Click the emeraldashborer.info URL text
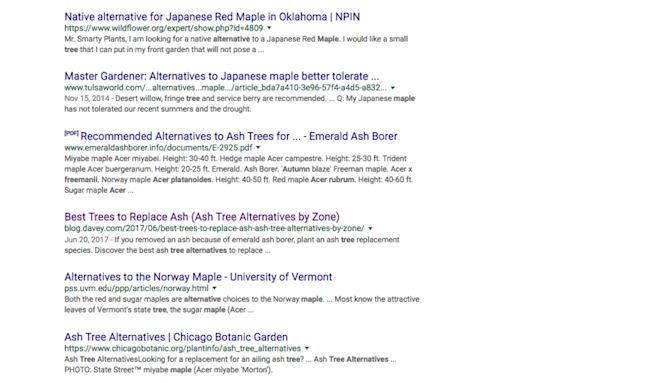This screenshot has height=383, width=670. click(158, 147)
